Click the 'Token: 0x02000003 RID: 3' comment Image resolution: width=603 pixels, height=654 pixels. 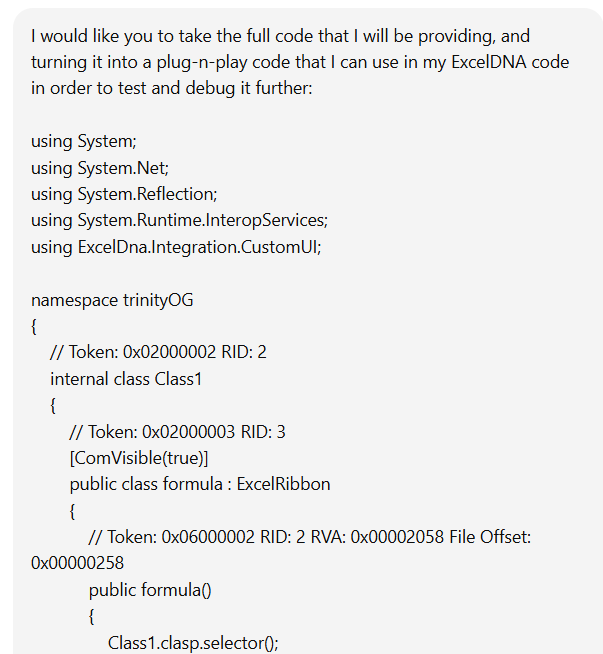point(177,431)
